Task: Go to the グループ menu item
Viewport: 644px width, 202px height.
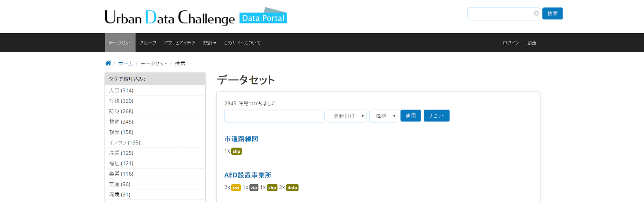Action: click(148, 43)
